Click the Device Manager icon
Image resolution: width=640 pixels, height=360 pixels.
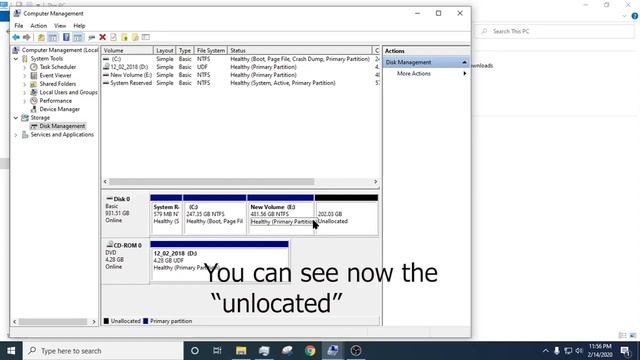click(x=34, y=109)
